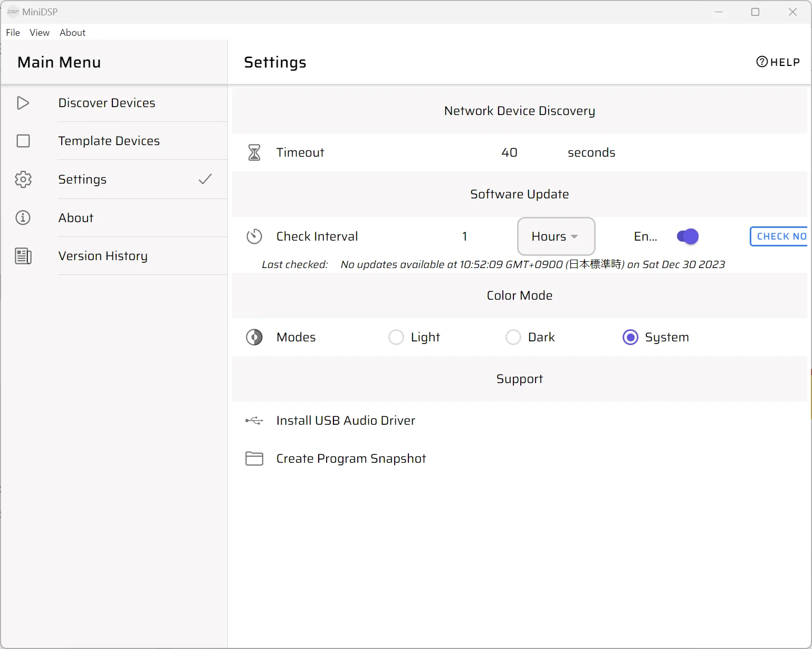
Task: Click the folder icon for program snapshot
Action: [x=254, y=459]
